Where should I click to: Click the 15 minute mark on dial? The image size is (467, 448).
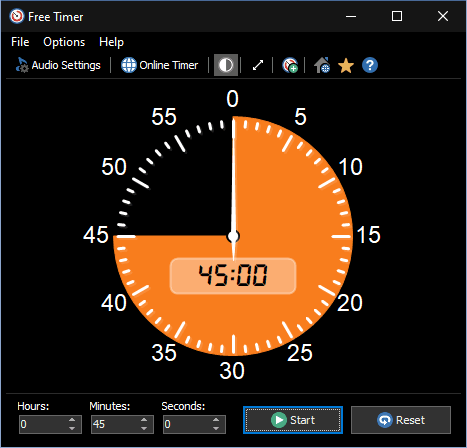click(x=368, y=235)
